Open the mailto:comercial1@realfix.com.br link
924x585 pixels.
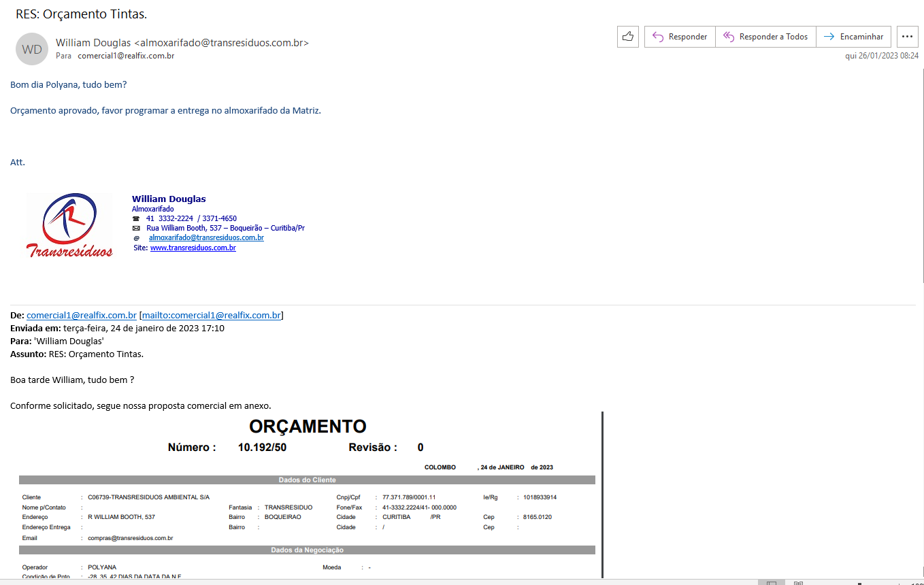(x=211, y=316)
